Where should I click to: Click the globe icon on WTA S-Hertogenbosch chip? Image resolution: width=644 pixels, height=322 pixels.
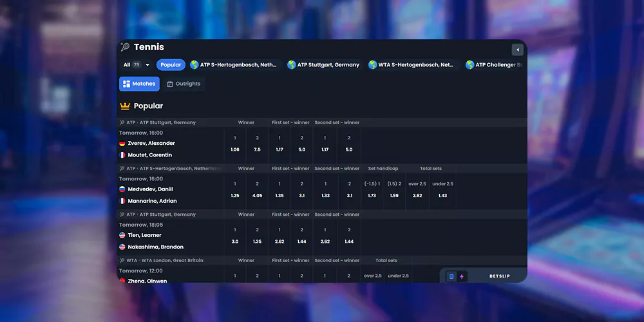point(372,65)
